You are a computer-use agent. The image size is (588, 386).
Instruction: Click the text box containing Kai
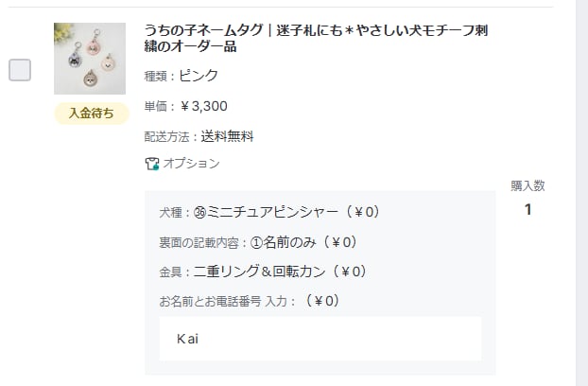(320, 338)
